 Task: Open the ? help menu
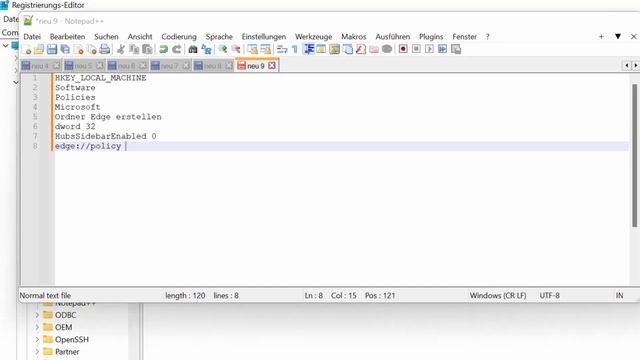pos(487,37)
